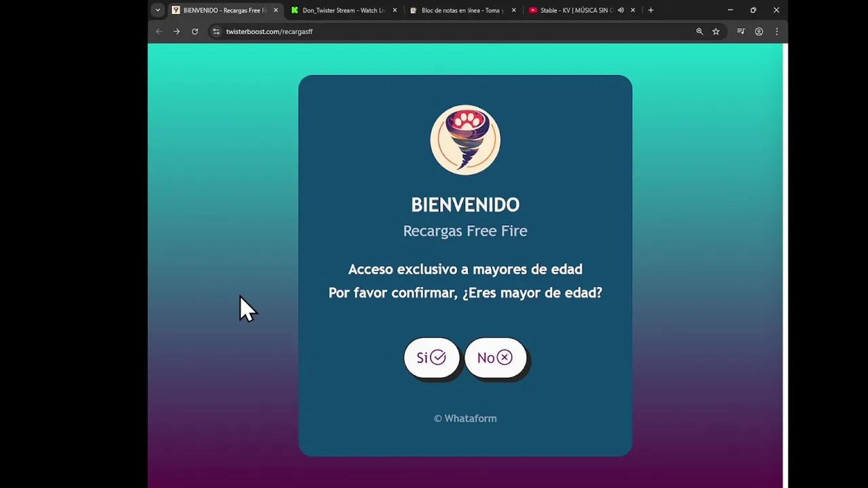Click the Recargas Free Fire subtitle
This screenshot has height=488, width=868.
pos(465,231)
